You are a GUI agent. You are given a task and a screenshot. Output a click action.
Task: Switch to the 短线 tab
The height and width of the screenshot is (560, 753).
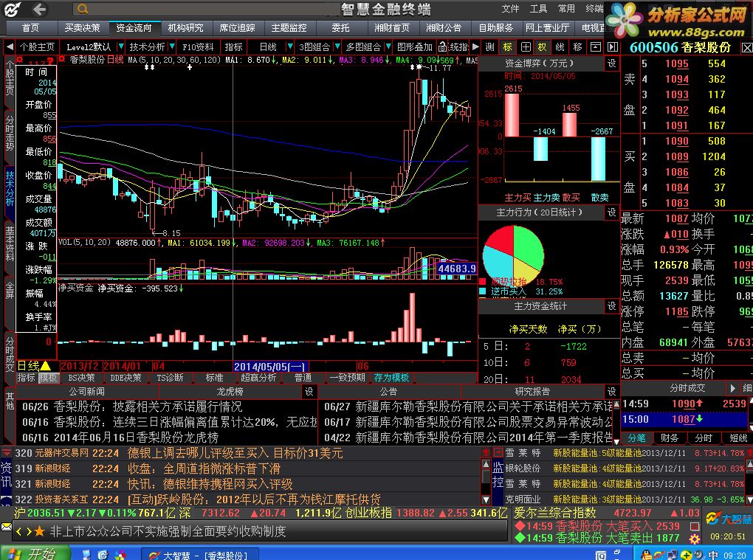point(738,438)
